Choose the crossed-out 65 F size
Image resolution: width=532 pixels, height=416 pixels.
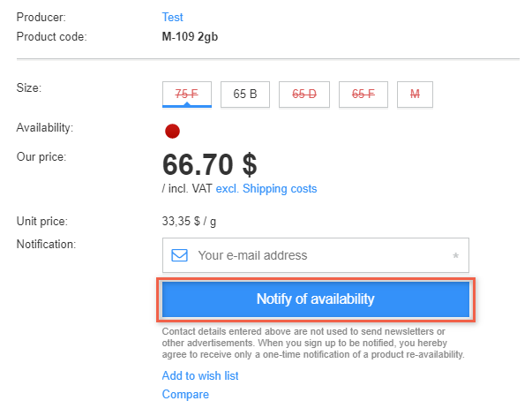[363, 93]
